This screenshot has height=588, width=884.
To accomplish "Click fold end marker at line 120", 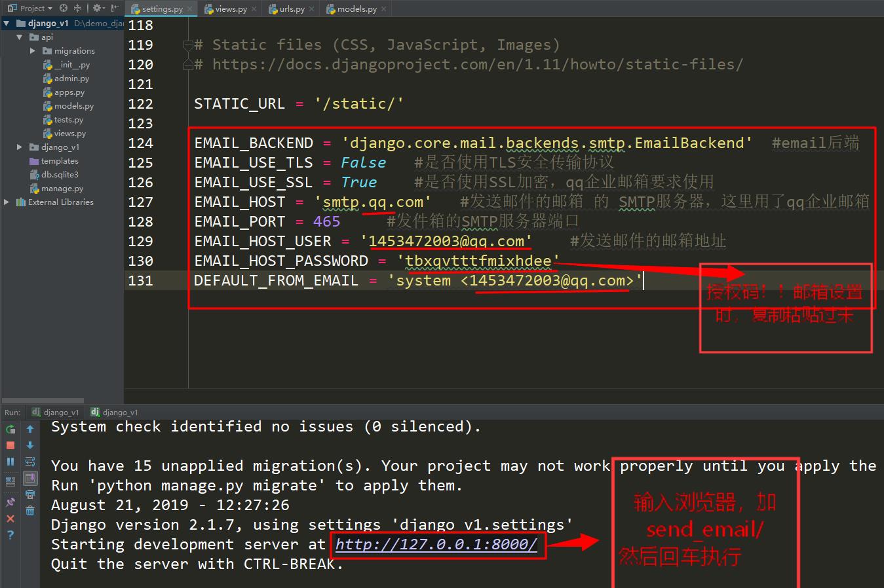I will [188, 65].
